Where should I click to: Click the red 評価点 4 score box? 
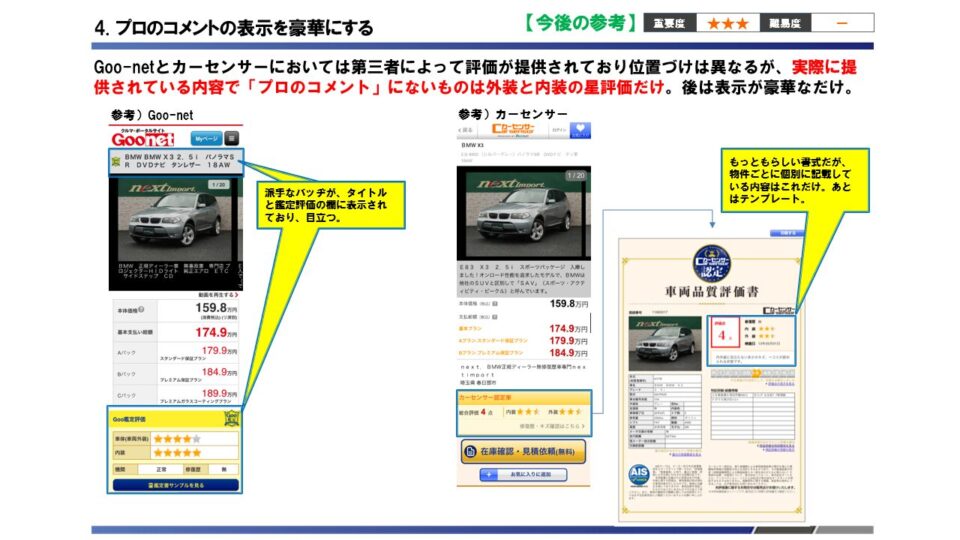click(724, 333)
